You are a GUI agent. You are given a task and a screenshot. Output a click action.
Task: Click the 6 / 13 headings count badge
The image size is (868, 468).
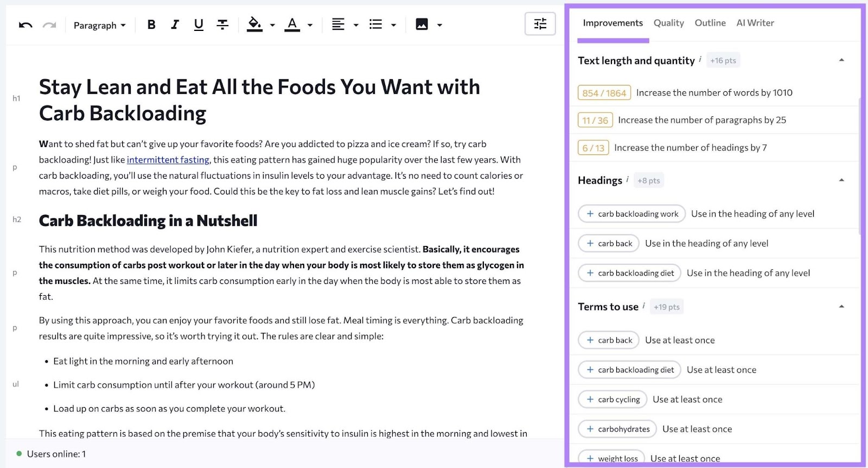click(x=593, y=148)
